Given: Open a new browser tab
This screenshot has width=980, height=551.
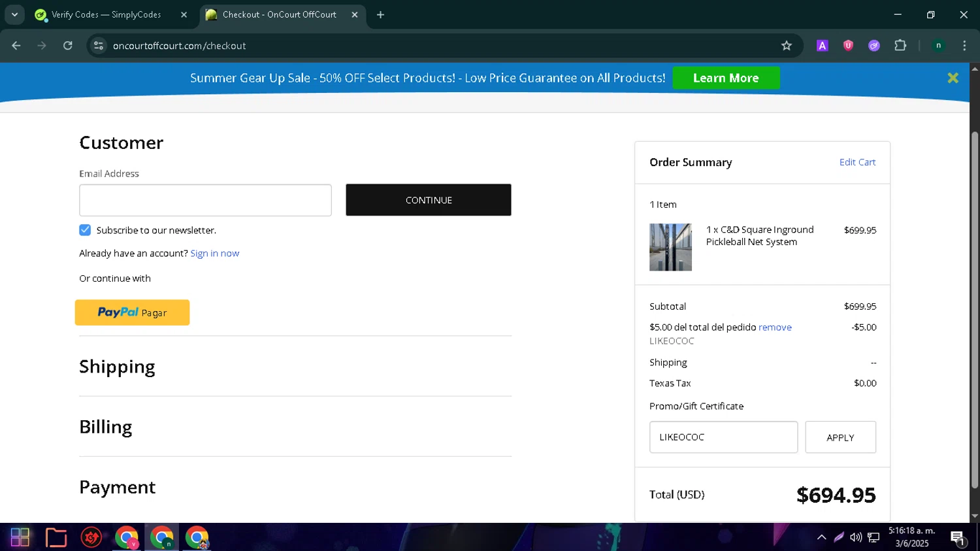Looking at the screenshot, I should 380,14.
